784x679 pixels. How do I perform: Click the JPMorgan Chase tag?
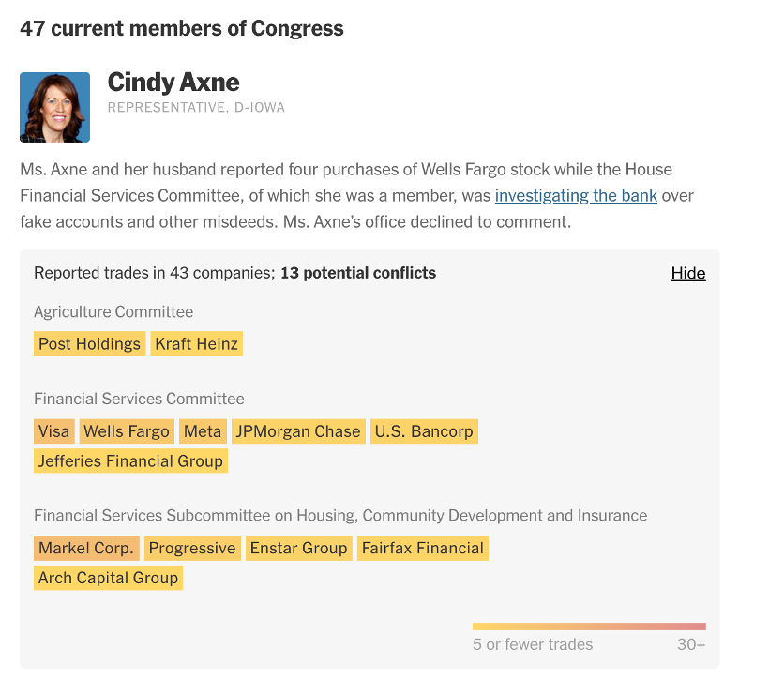point(298,431)
